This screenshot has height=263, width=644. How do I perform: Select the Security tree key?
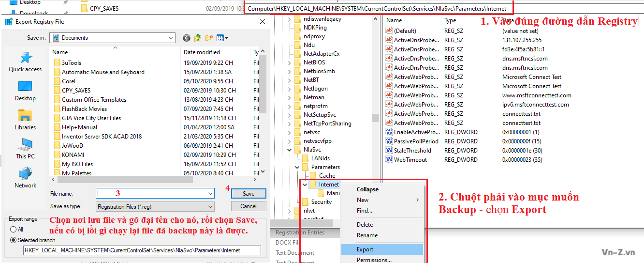point(321,202)
